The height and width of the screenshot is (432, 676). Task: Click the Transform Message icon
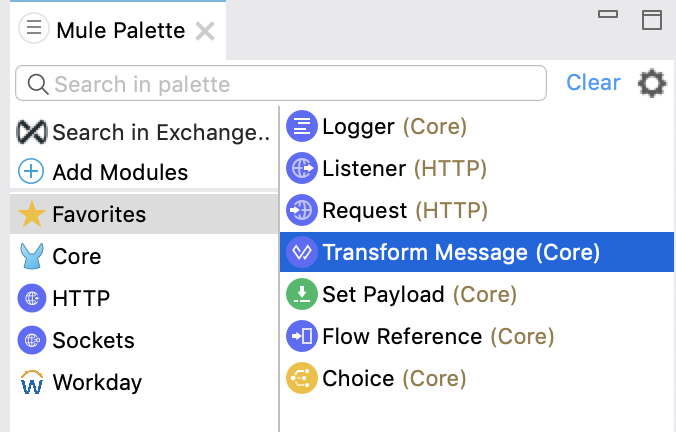(301, 253)
